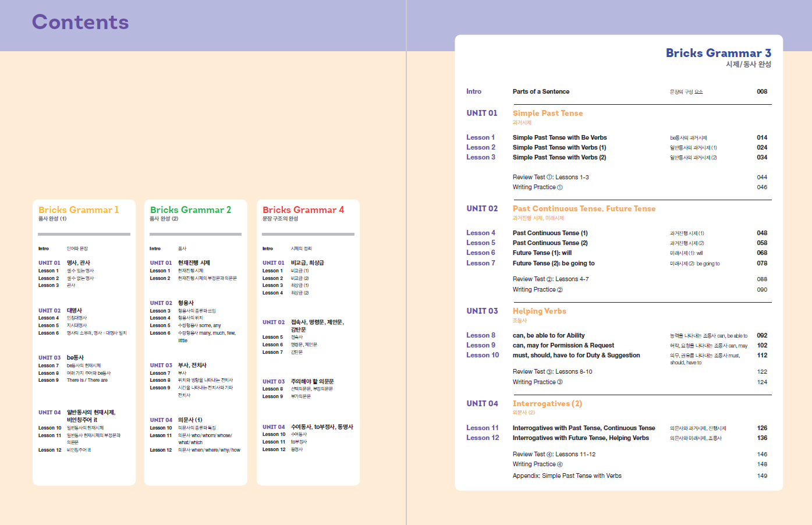Click page number 149
Image resolution: width=812 pixels, height=525 pixels.
[762, 476]
